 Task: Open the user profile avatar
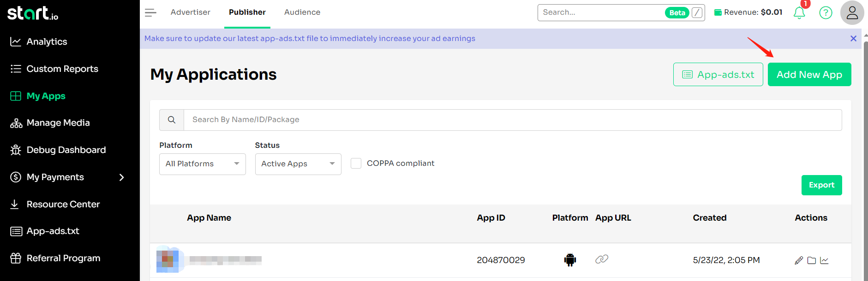pos(852,13)
